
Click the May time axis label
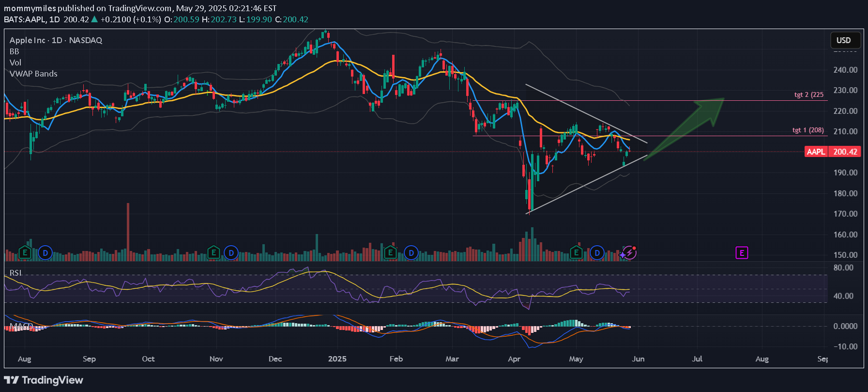pyautogui.click(x=576, y=359)
